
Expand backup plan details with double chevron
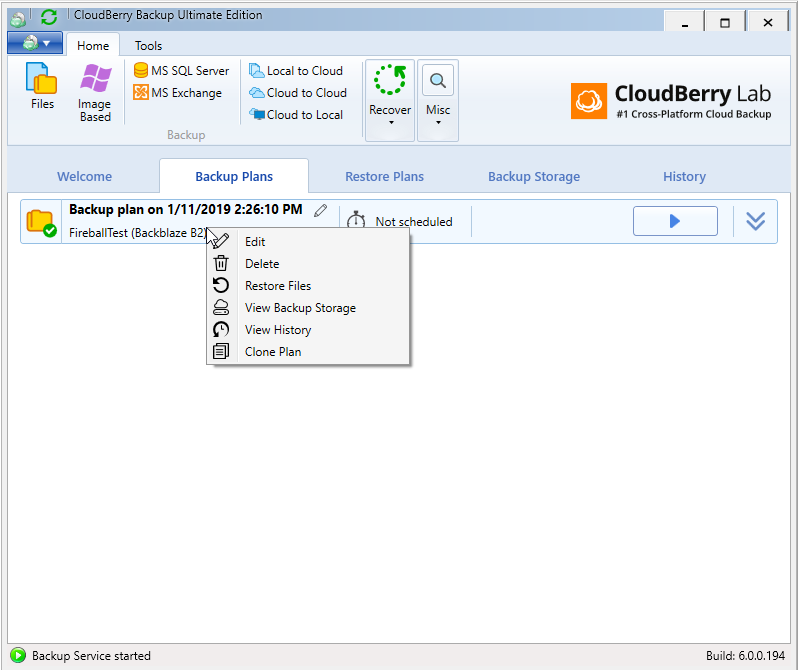pyautogui.click(x=755, y=221)
